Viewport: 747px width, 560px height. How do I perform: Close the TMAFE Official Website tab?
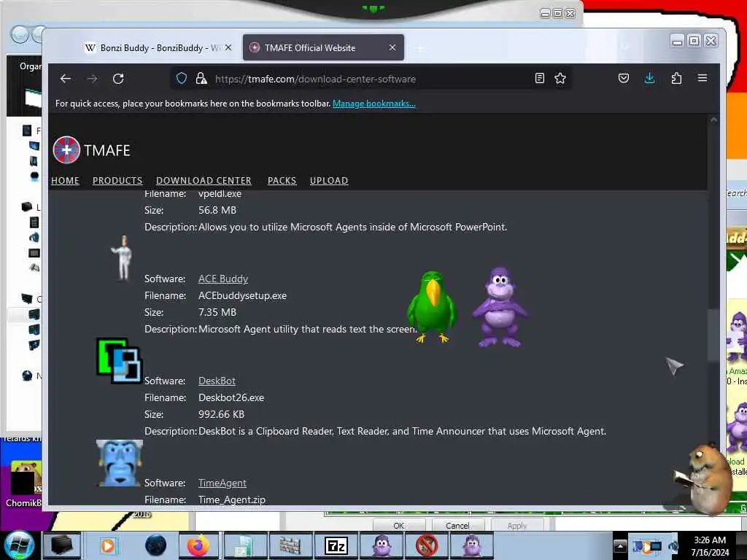click(x=392, y=47)
